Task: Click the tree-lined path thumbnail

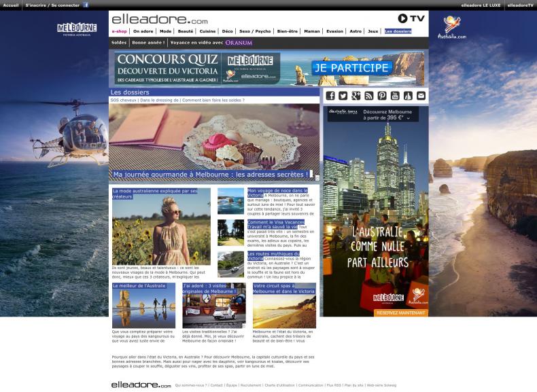Action: [231, 233]
